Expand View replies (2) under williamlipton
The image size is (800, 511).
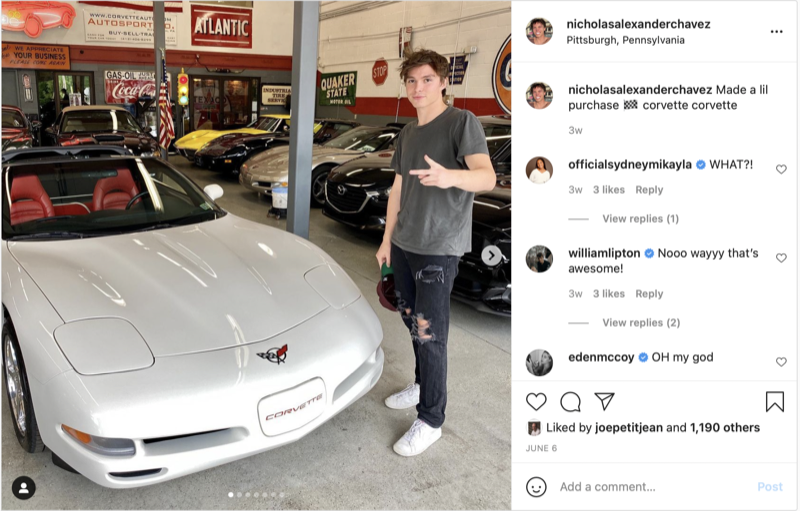pyautogui.click(x=641, y=323)
